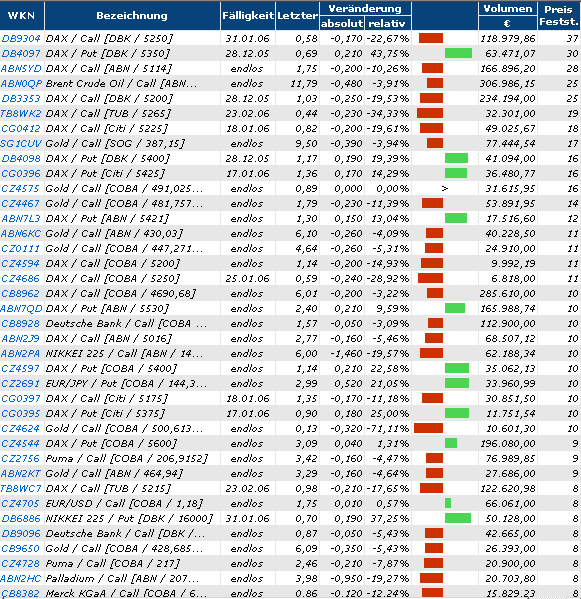Open the DB6886 NIKKEI 225 put link

(21, 518)
